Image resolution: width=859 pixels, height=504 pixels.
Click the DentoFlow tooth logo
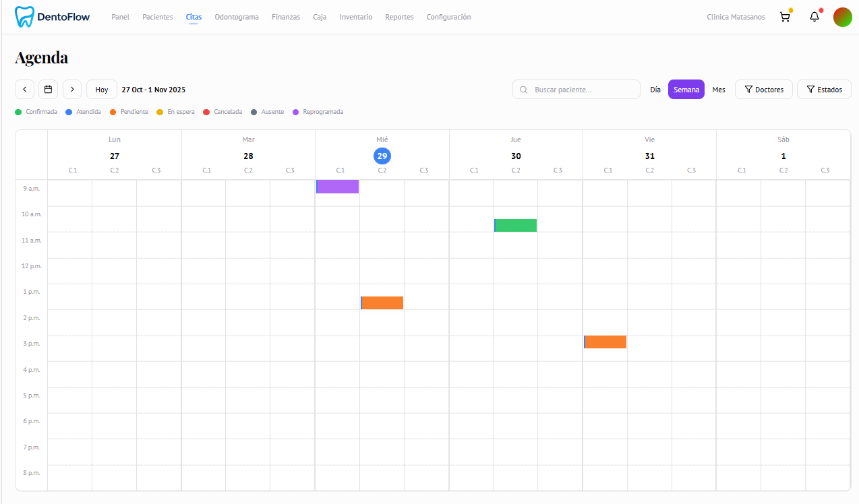25,16
